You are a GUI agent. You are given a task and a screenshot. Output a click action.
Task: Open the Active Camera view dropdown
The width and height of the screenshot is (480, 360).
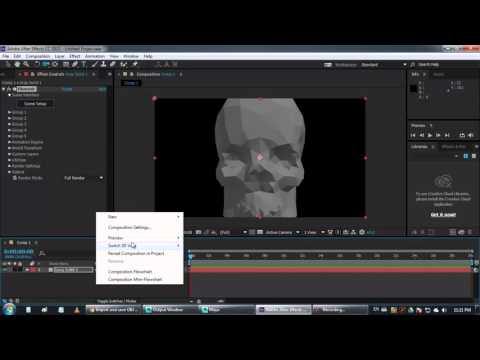pos(283,232)
